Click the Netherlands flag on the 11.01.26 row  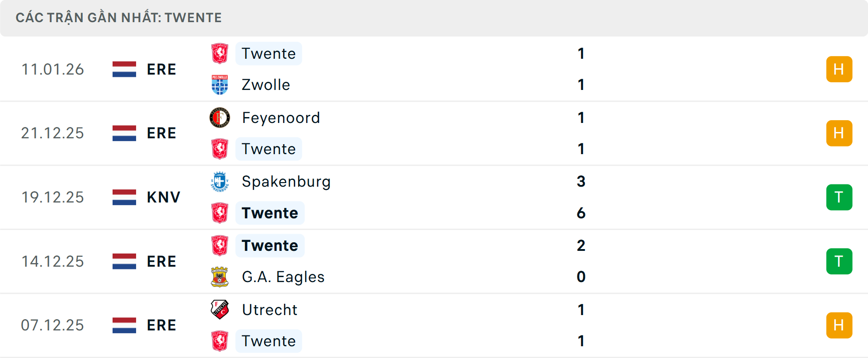pyautogui.click(x=124, y=69)
